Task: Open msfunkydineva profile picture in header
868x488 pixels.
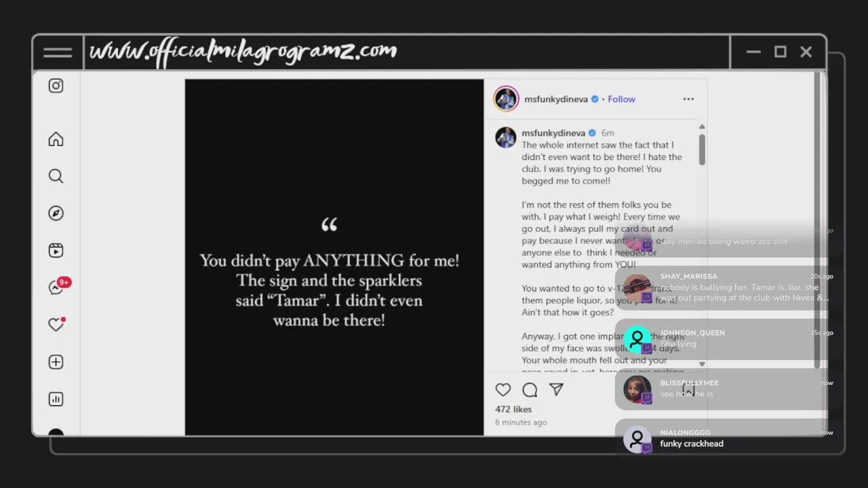Action: pyautogui.click(x=506, y=99)
